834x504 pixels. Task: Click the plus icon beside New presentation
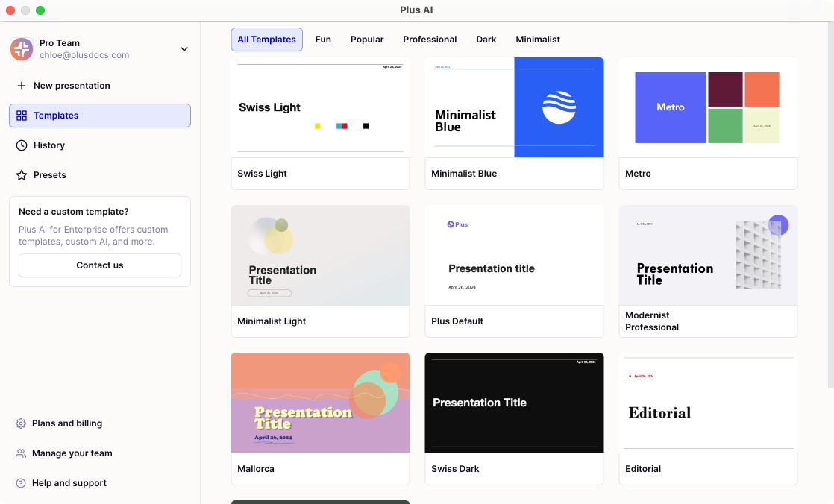click(22, 86)
